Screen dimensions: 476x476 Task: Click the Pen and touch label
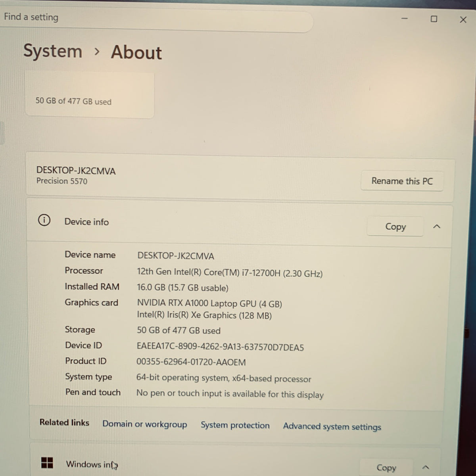coord(93,392)
